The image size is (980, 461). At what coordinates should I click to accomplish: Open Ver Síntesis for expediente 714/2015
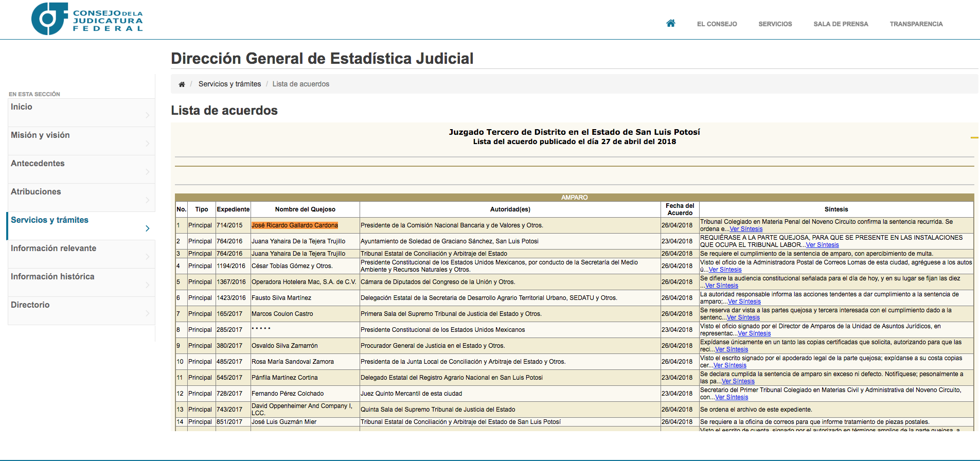(x=746, y=229)
